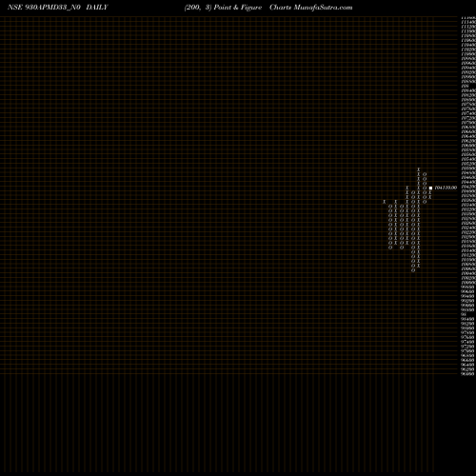This screenshot has height=476, width=476.
Task: Click the isolated leftmost X mark
Action: tap(385, 202)
